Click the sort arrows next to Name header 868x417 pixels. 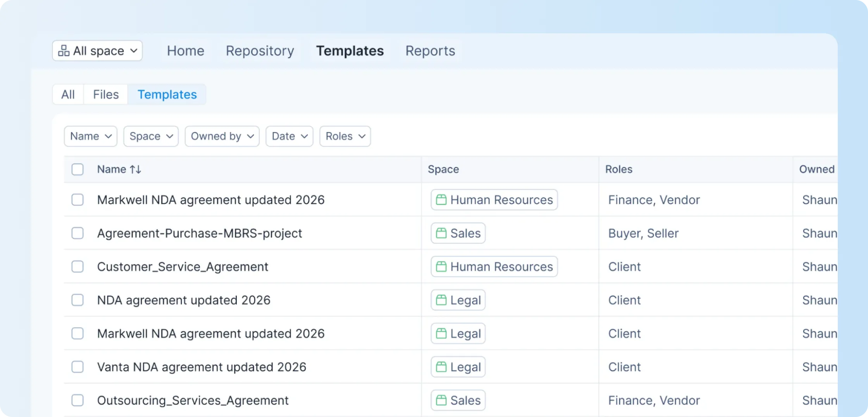(136, 169)
